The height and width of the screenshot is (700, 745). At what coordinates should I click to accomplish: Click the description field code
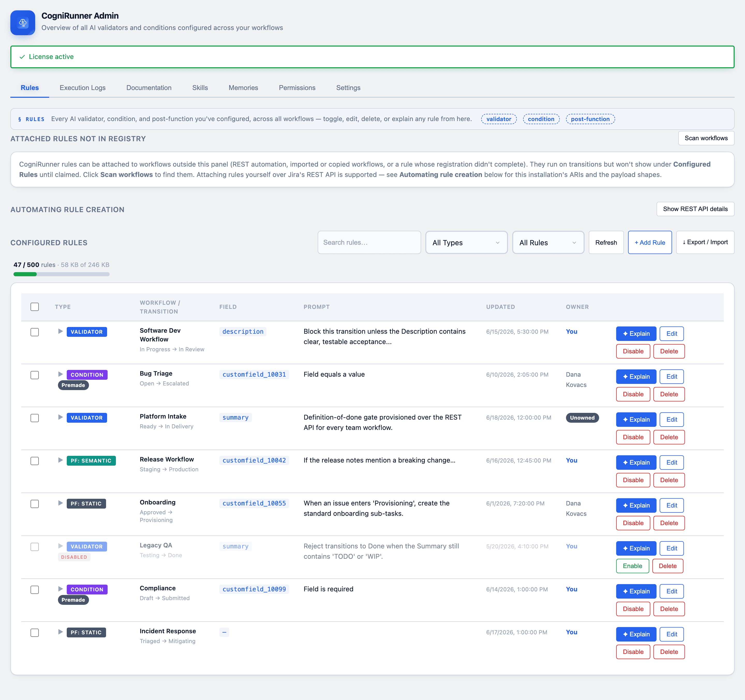[243, 332]
